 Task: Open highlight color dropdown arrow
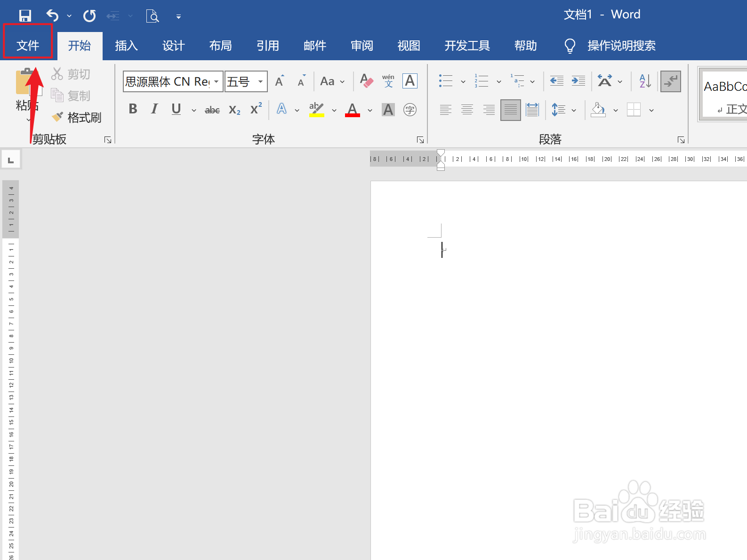click(x=334, y=111)
